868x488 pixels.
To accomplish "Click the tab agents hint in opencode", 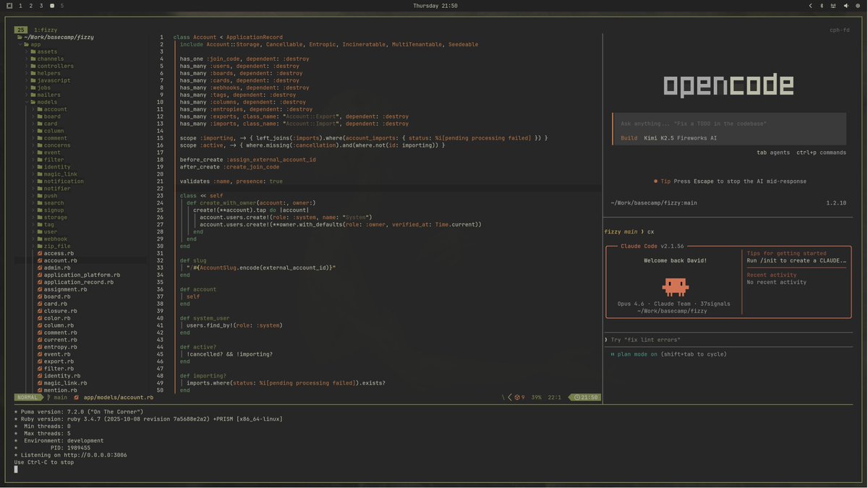I will [x=773, y=153].
